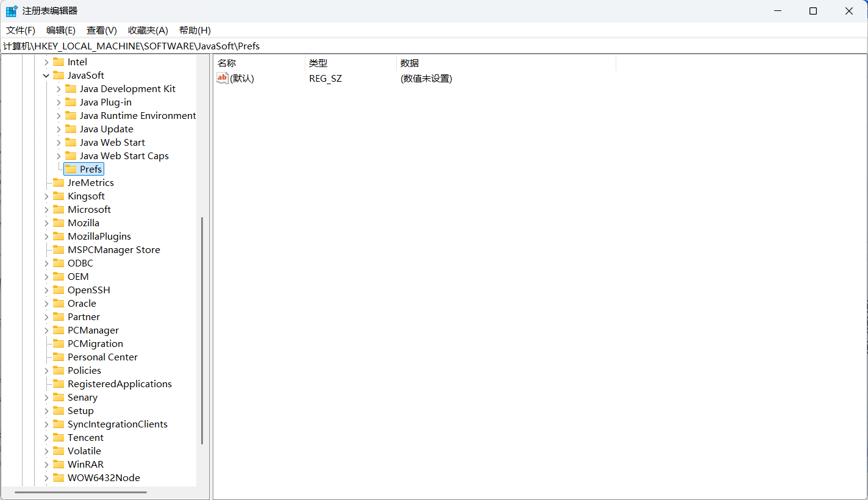The width and height of the screenshot is (868, 500).
Task: Click the Prefs folder icon
Action: [x=72, y=169]
